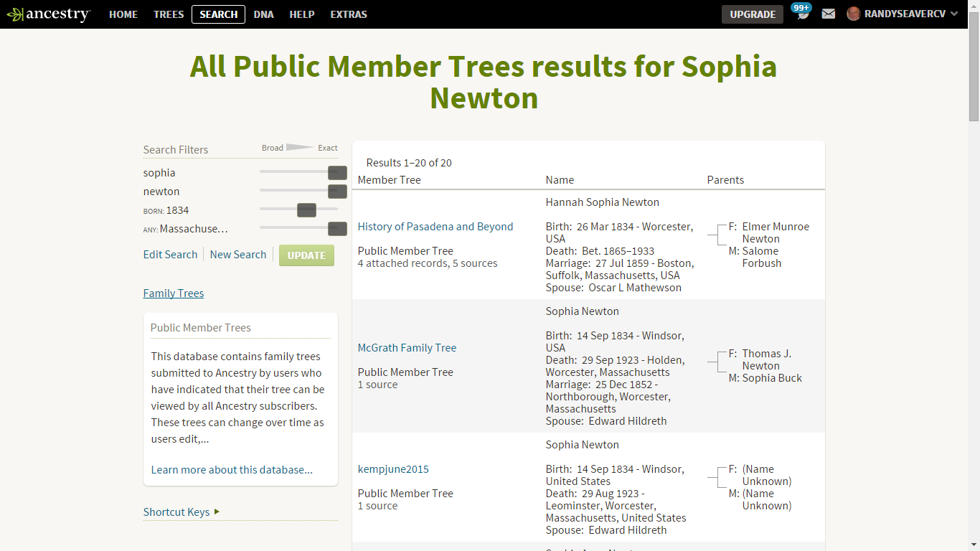Open the DNA section from the top bar
Image resolution: width=980 pixels, height=551 pixels.
(263, 14)
